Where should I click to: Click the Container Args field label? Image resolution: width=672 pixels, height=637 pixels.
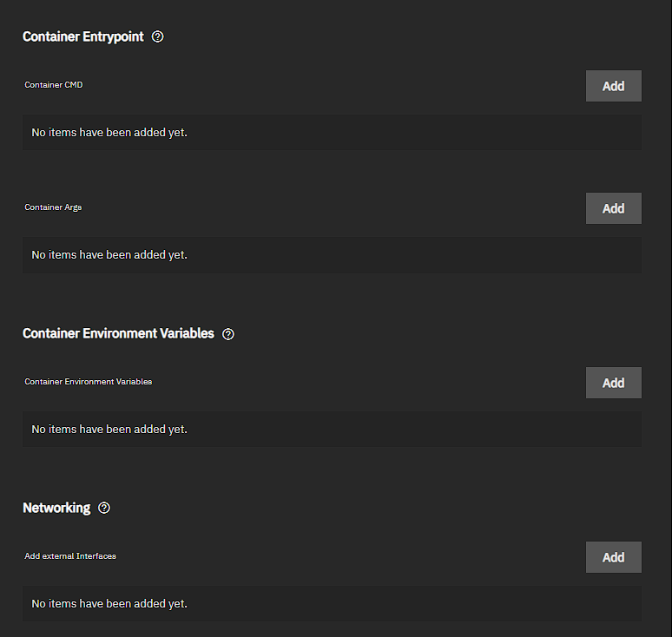(x=53, y=207)
